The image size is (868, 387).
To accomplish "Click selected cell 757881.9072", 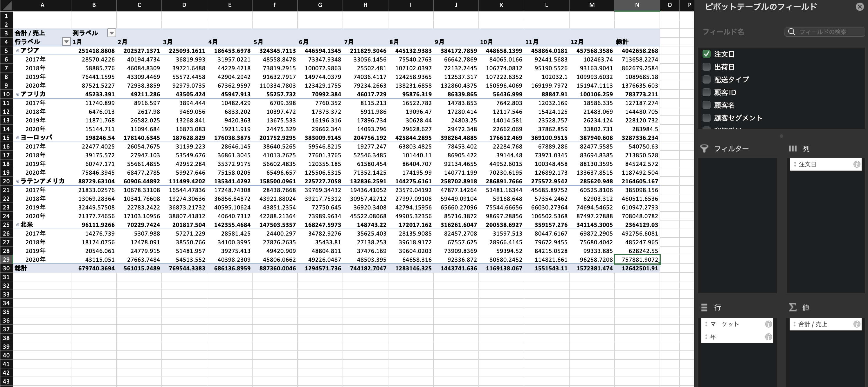I will [x=637, y=260].
